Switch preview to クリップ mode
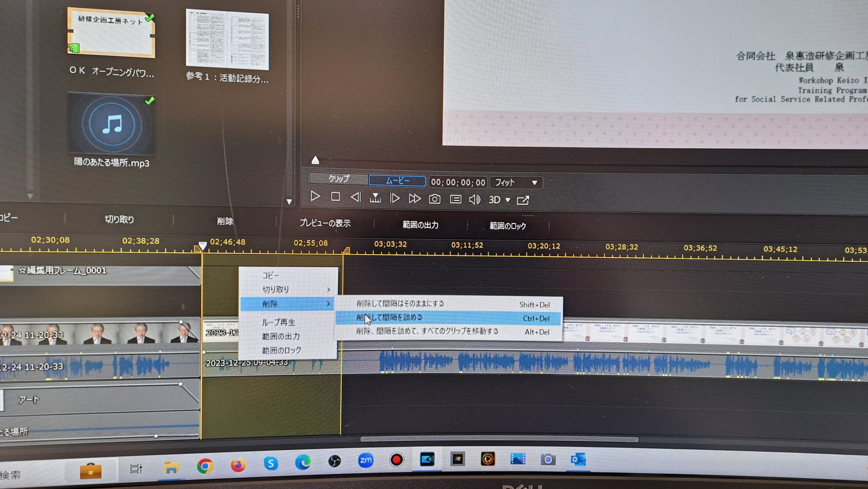 (339, 179)
